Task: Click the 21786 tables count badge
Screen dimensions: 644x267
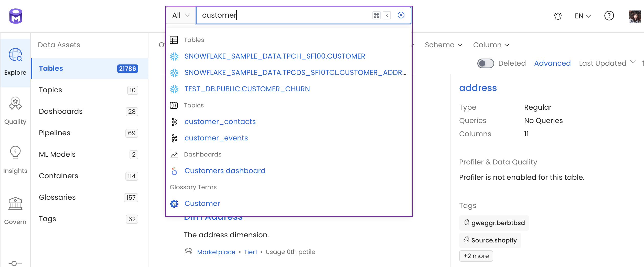Action: point(128,69)
